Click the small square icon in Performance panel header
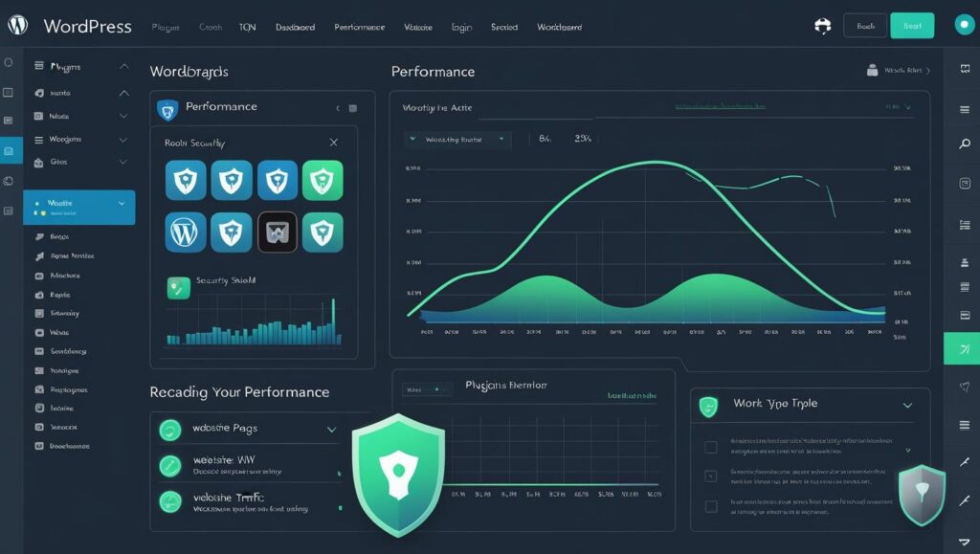Screen dimensions: 980x554 point(353,109)
